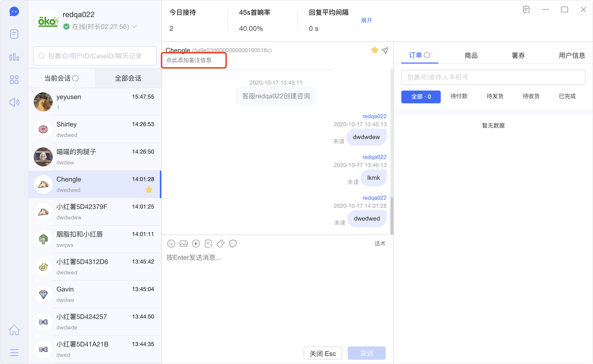Click the coupon ticket icon in chat toolbar
The image size is (593, 364).
point(221,244)
